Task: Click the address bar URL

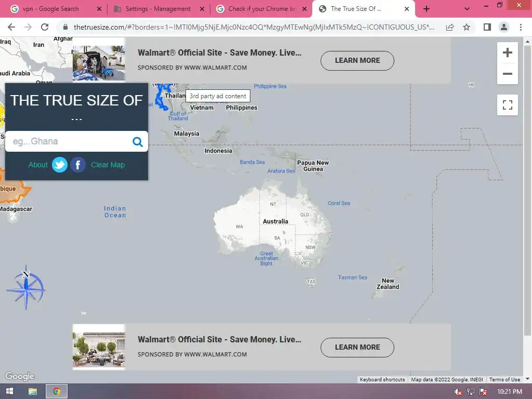Action: click(254, 27)
